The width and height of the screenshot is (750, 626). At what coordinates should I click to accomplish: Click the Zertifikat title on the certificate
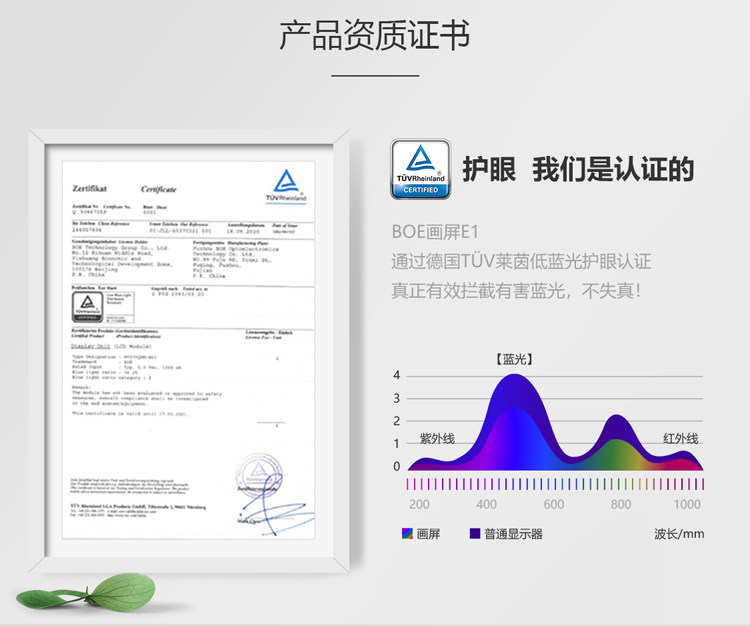point(89,188)
